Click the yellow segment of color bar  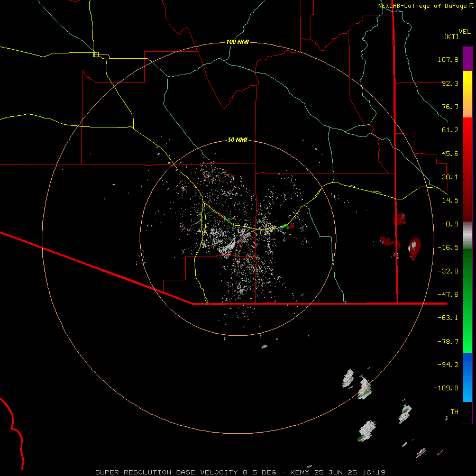pos(467,94)
